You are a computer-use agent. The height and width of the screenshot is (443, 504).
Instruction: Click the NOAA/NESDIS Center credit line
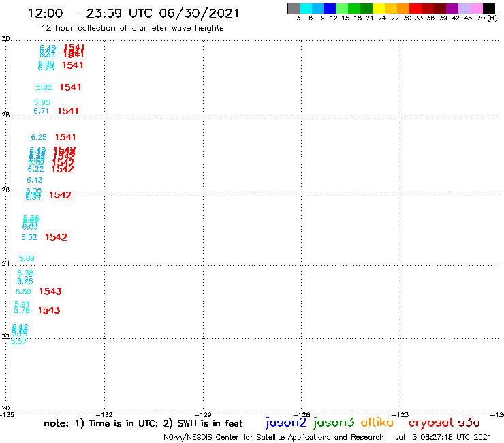pos(274,438)
